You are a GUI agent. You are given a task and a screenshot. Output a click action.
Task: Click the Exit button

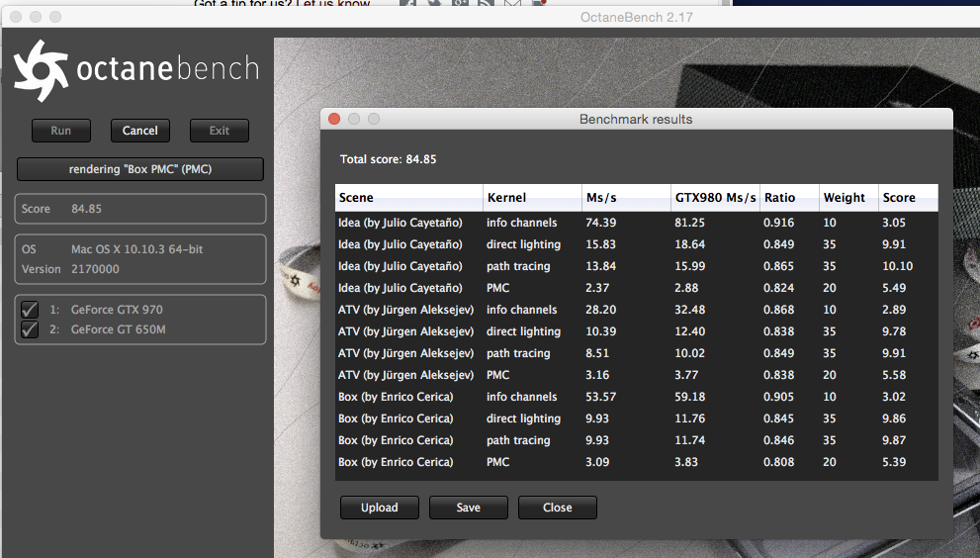[x=220, y=131]
